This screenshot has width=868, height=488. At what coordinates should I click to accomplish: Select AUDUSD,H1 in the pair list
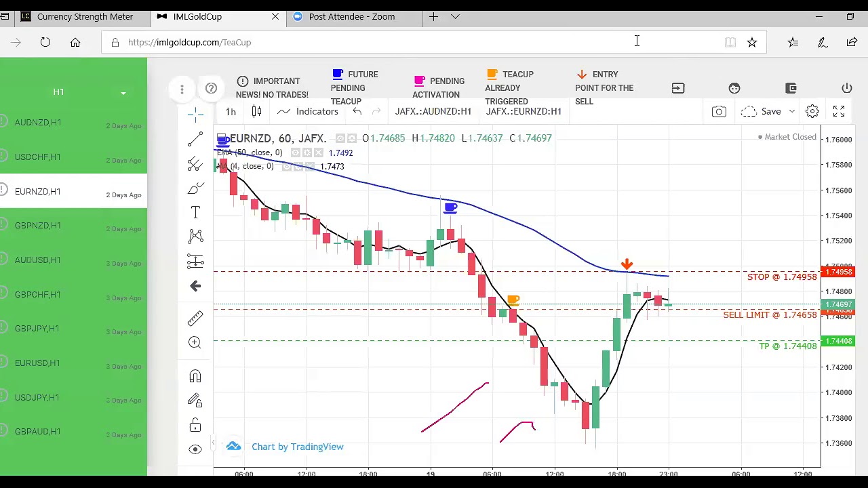[73, 260]
